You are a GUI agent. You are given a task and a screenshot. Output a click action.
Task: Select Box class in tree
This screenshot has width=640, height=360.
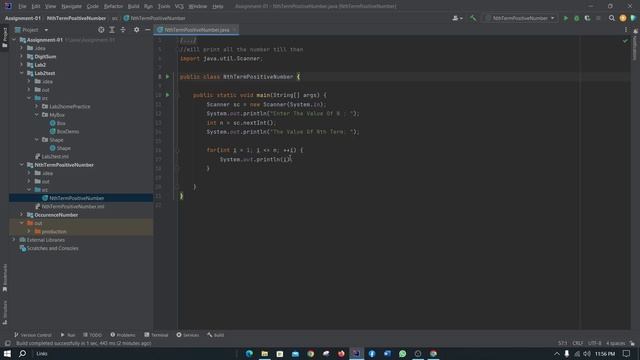coord(58,123)
